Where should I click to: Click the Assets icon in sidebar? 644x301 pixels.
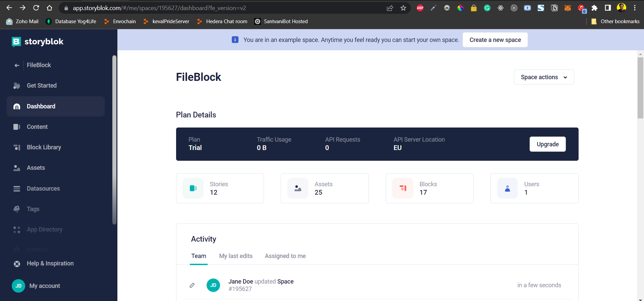coord(17,168)
